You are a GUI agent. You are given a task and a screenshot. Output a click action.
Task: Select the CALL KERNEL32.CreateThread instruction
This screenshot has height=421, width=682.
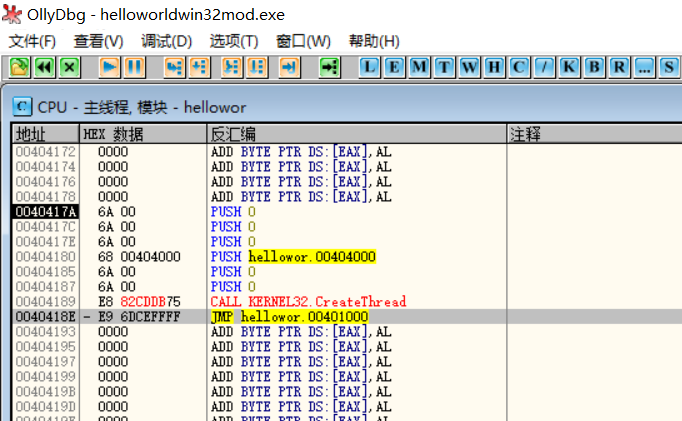308,301
